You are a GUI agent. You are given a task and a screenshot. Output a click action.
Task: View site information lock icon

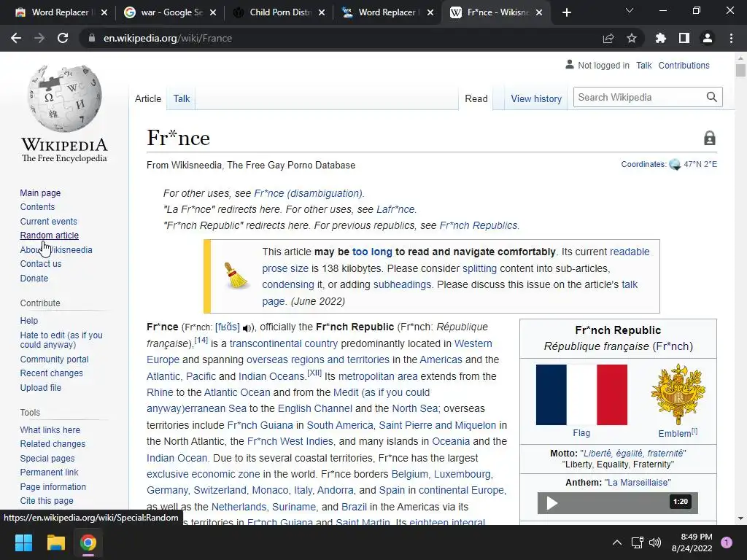[x=92, y=38]
